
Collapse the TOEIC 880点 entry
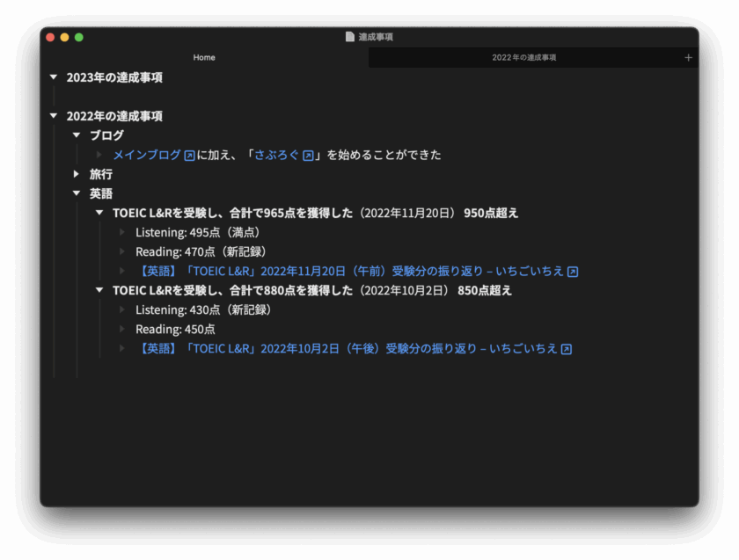tap(99, 290)
